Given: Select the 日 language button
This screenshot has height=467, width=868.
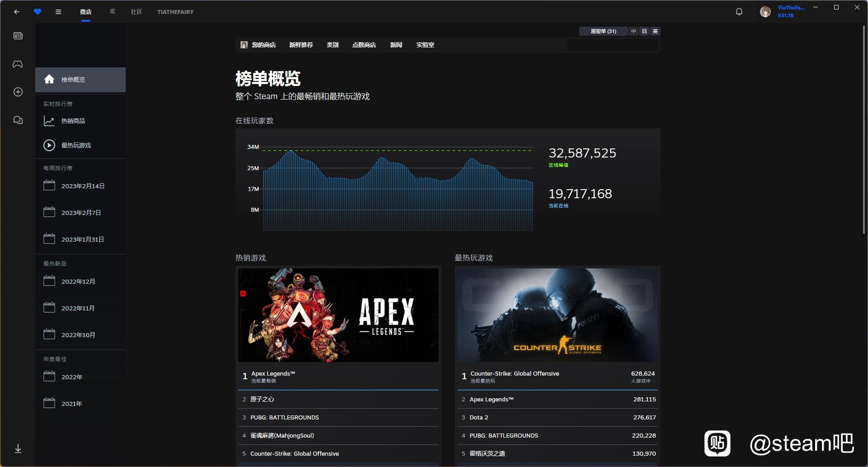Looking at the screenshot, I should point(645,31).
